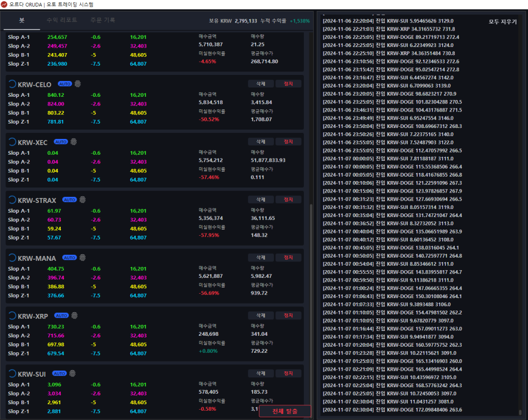Click the KRW-MANA pair title
The image size is (528, 420).
[37, 258]
